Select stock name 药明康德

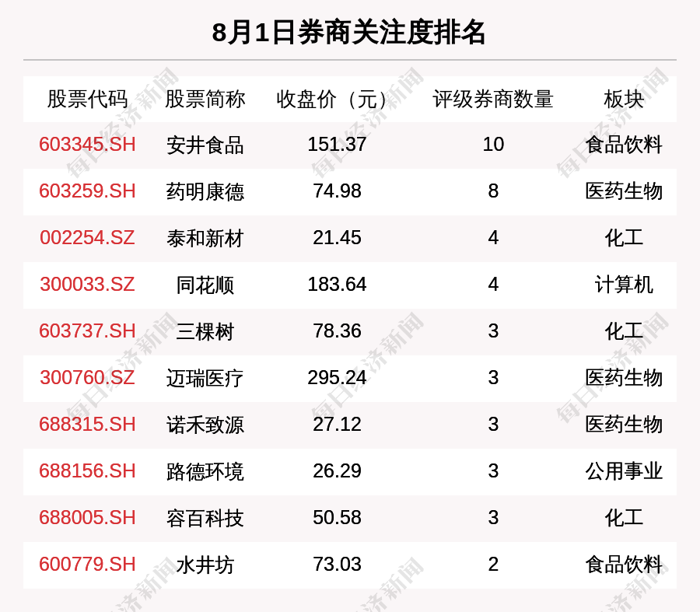205,192
